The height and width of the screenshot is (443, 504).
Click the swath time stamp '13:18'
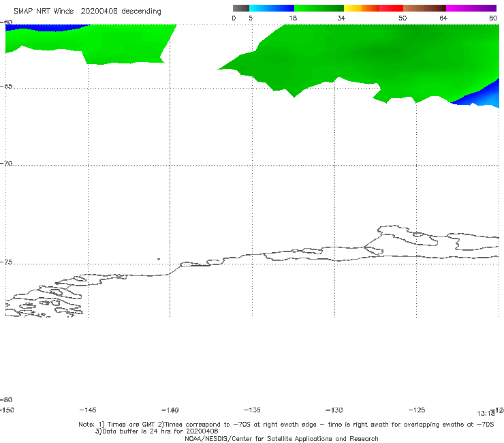click(x=486, y=414)
